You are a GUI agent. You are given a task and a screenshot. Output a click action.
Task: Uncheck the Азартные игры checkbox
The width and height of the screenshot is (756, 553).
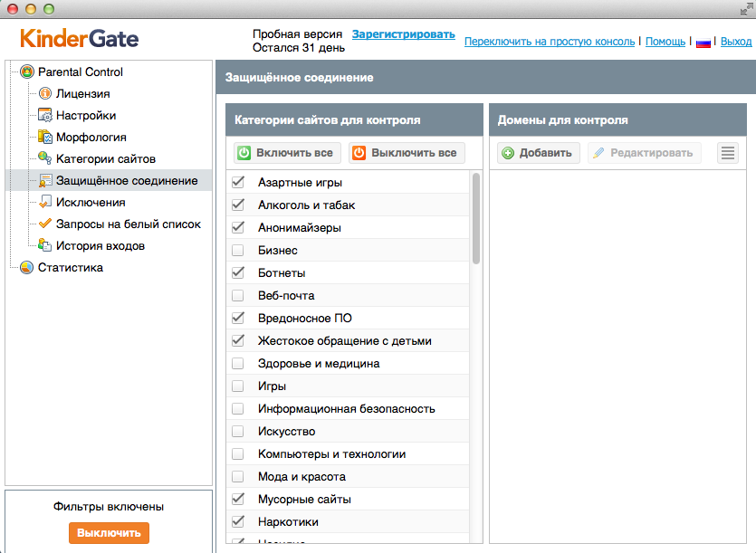click(238, 183)
